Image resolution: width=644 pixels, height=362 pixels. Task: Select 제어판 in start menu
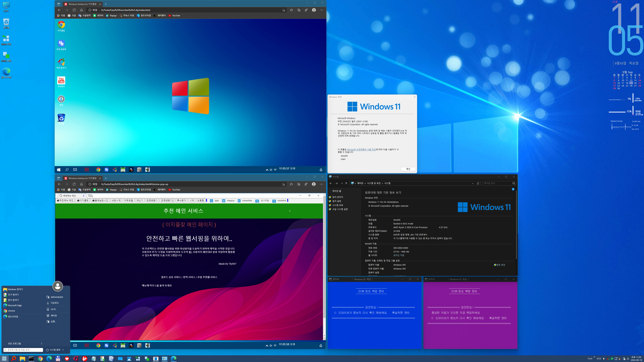tap(52, 316)
